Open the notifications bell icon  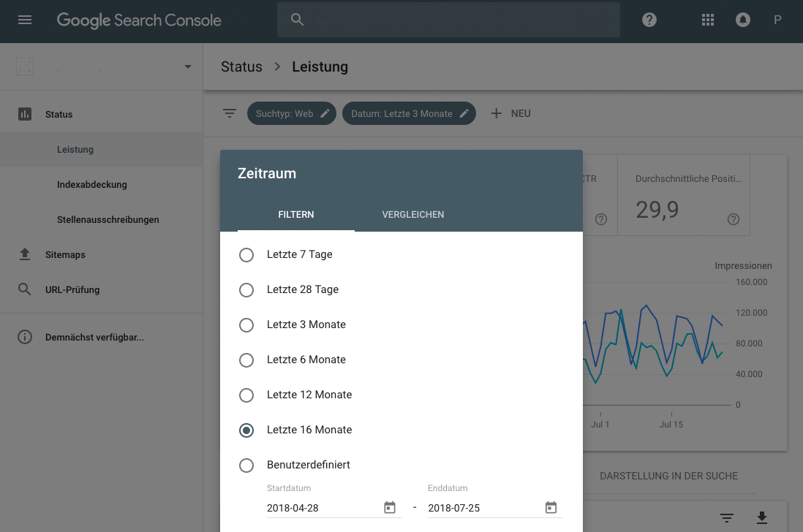coord(742,20)
